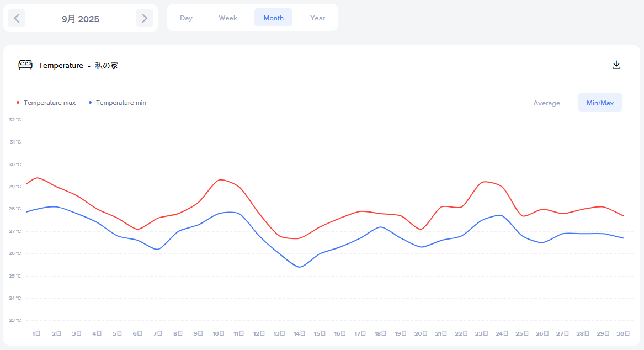
Task: Click the 23日 date marker on axis
Action: click(x=482, y=333)
